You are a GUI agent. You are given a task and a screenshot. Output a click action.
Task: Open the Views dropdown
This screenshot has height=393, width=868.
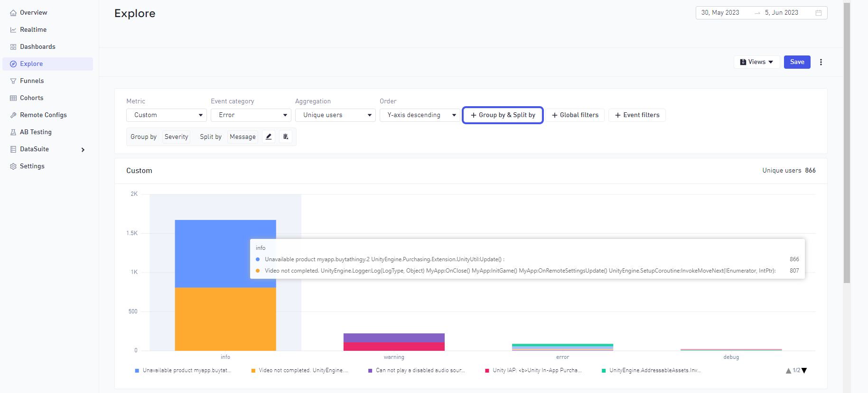pos(757,62)
